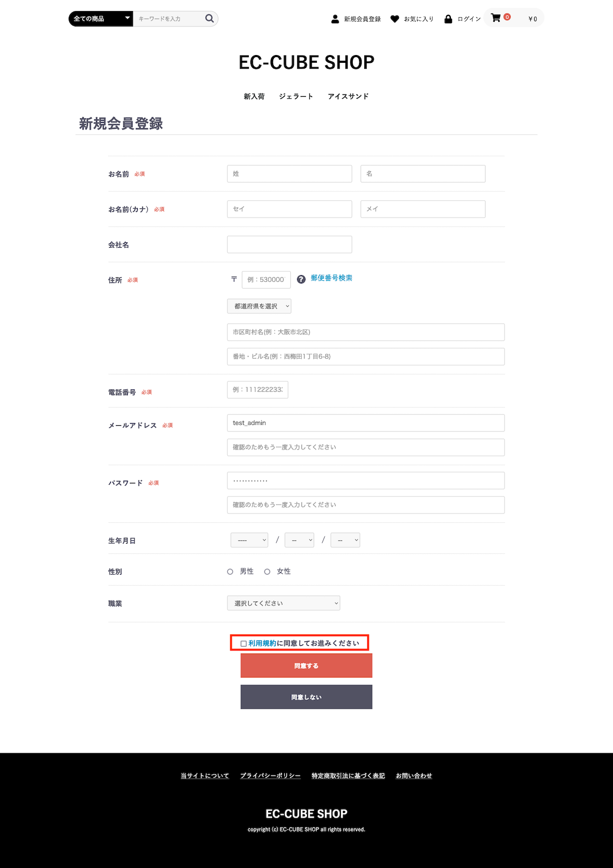This screenshot has width=613, height=868.
Task: Click the 同意しない button
Action: coord(306,697)
